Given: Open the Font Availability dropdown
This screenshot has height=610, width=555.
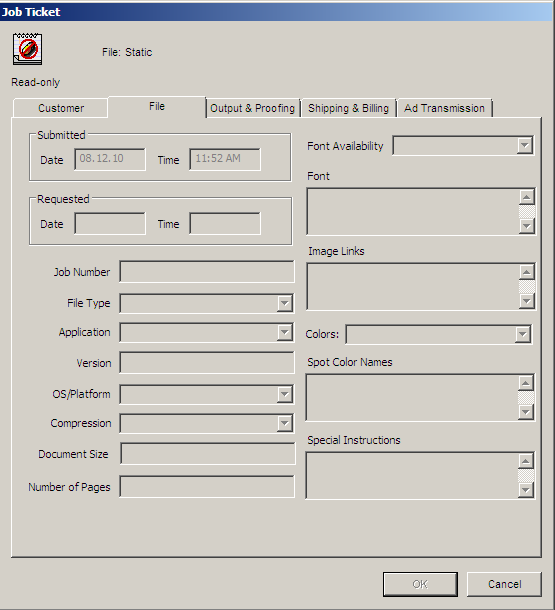Looking at the screenshot, I should tap(525, 145).
